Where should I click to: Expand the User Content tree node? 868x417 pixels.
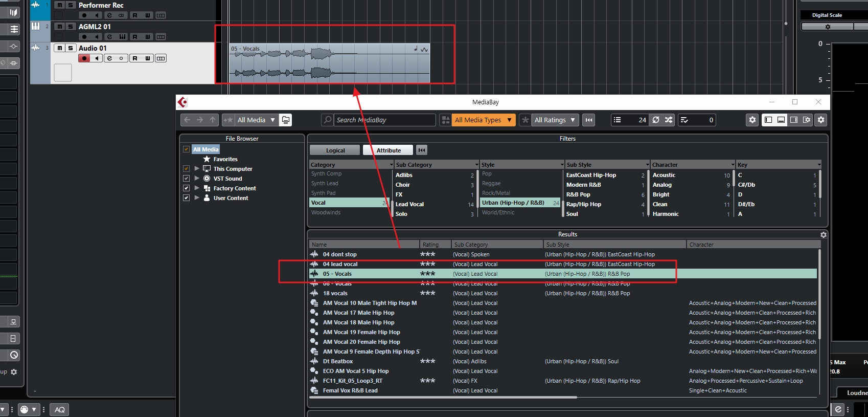point(197,197)
